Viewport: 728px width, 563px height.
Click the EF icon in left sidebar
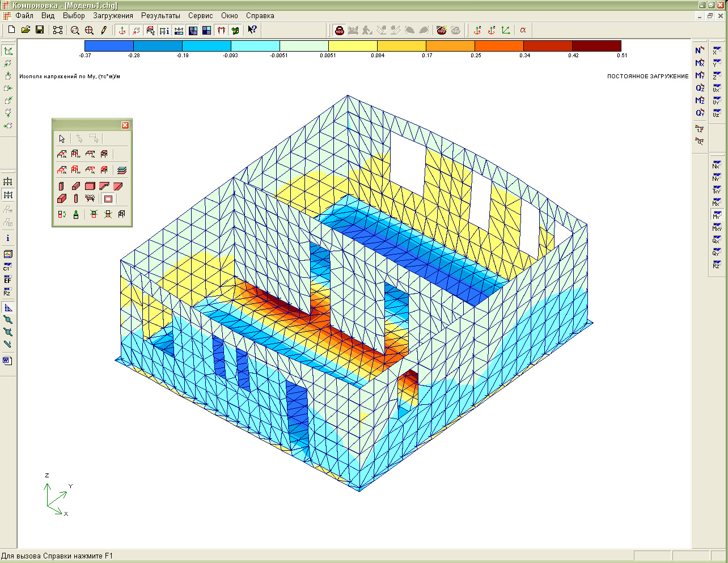(x=8, y=280)
